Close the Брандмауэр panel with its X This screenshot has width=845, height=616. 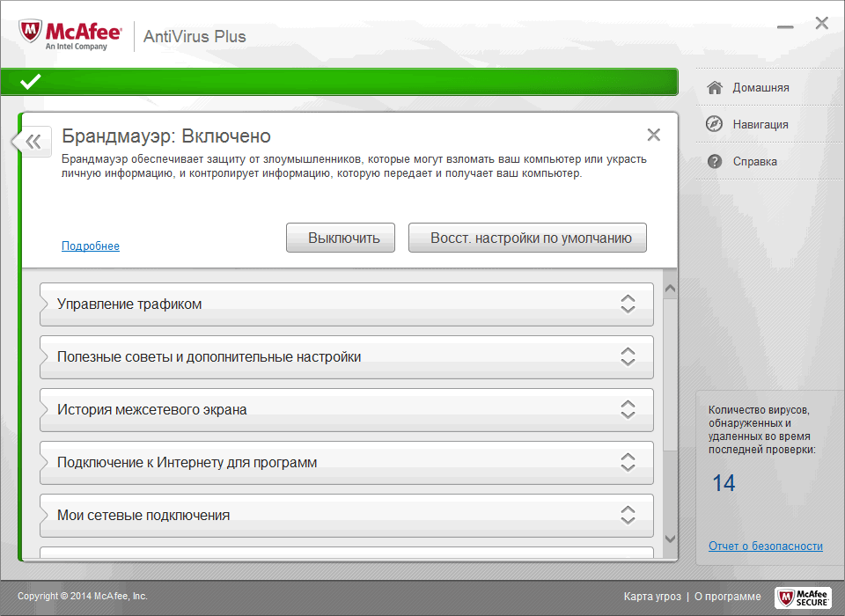pos(654,135)
